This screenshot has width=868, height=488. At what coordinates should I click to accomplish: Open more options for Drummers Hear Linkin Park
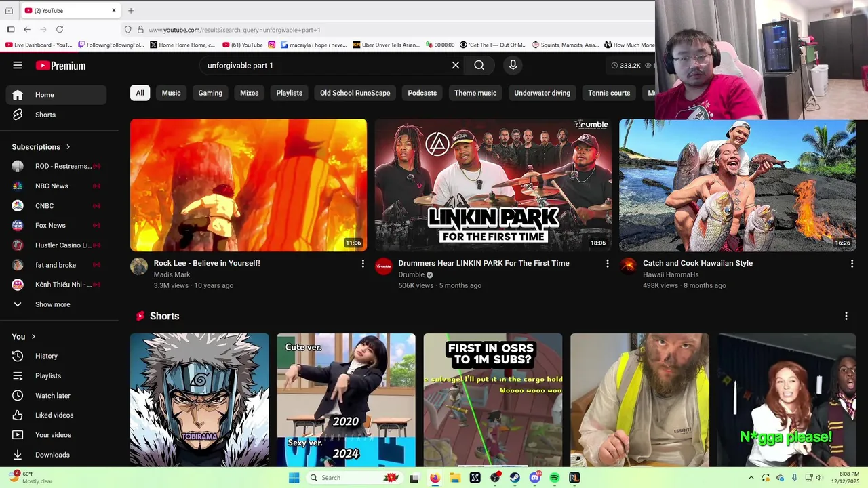(607, 264)
